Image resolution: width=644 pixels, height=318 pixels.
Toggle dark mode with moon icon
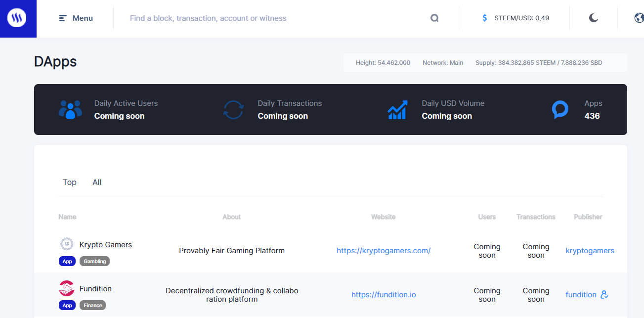coord(594,18)
